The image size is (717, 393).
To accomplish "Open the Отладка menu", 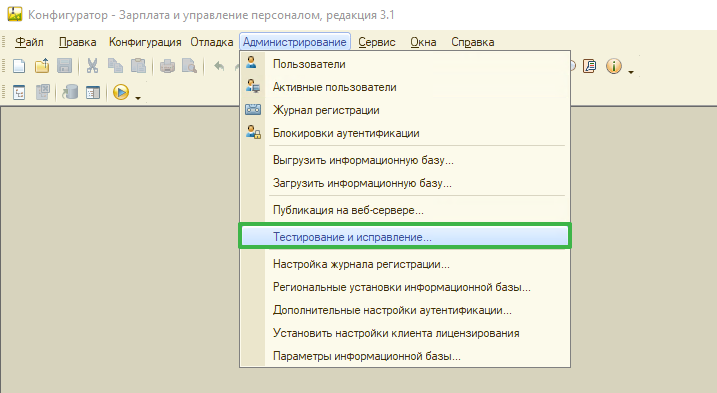I will pos(212,42).
